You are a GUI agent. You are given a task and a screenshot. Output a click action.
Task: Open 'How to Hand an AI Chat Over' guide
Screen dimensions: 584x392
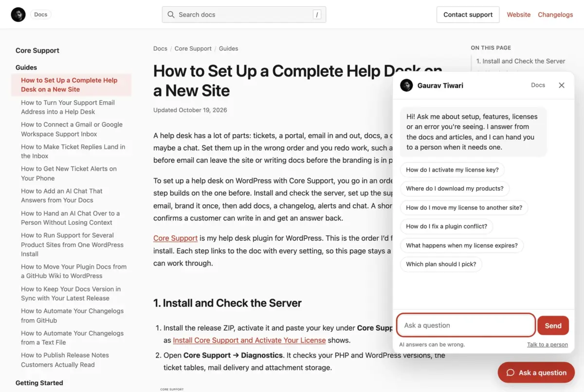[71, 218]
